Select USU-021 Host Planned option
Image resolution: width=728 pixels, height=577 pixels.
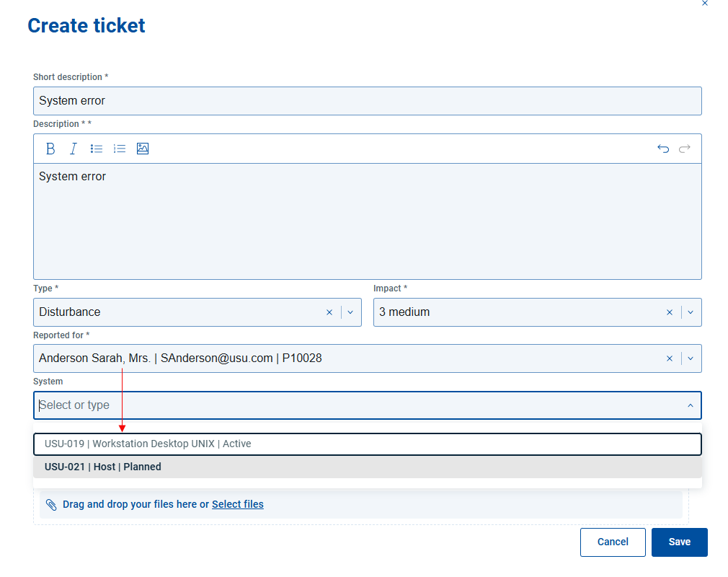[x=368, y=467]
